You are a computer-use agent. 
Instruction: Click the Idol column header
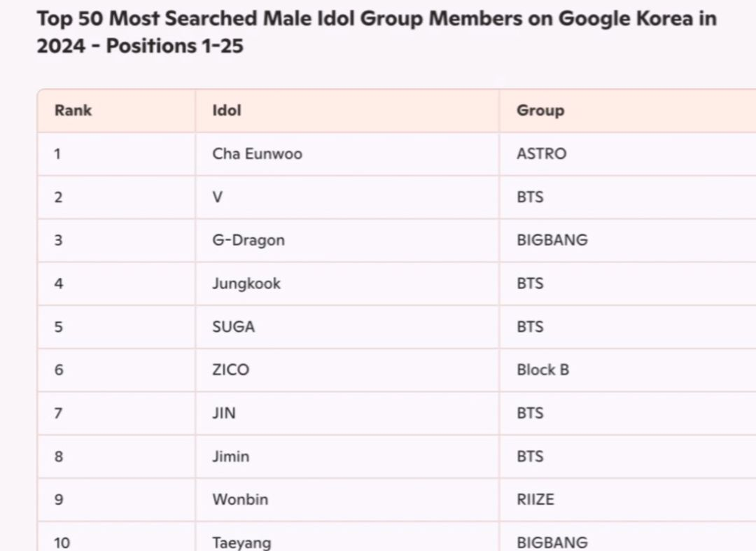[227, 111]
